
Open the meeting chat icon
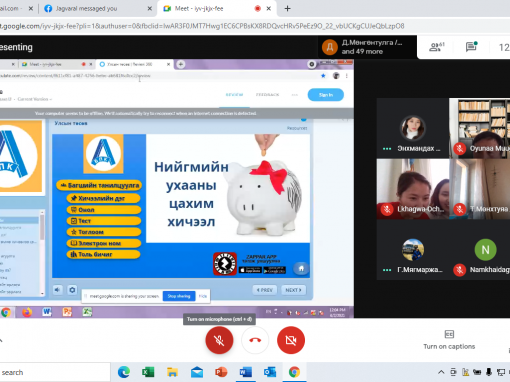(471, 47)
